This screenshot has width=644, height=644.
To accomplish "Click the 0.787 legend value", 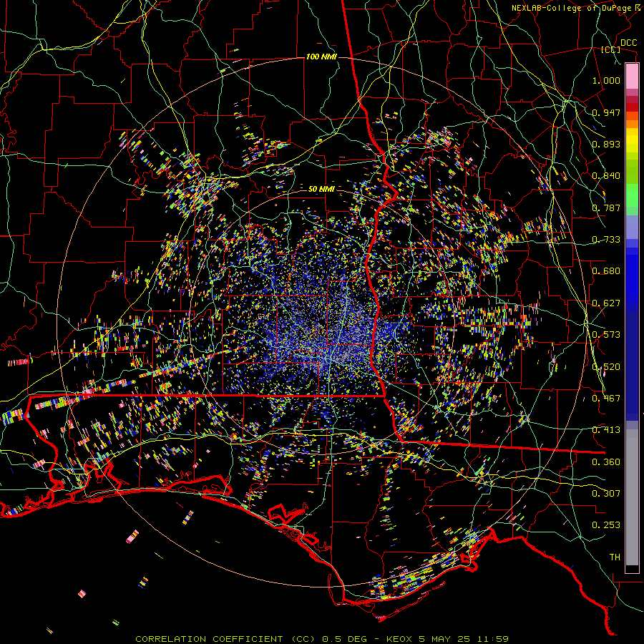I will point(606,208).
